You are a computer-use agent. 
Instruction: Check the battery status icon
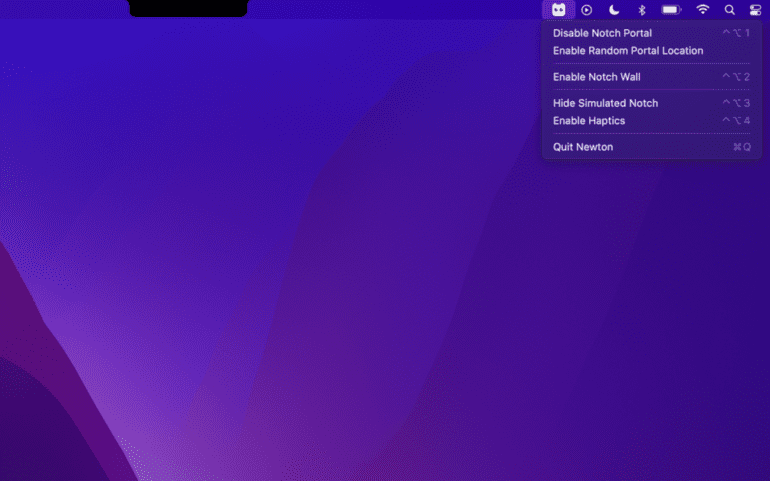pyautogui.click(x=671, y=9)
